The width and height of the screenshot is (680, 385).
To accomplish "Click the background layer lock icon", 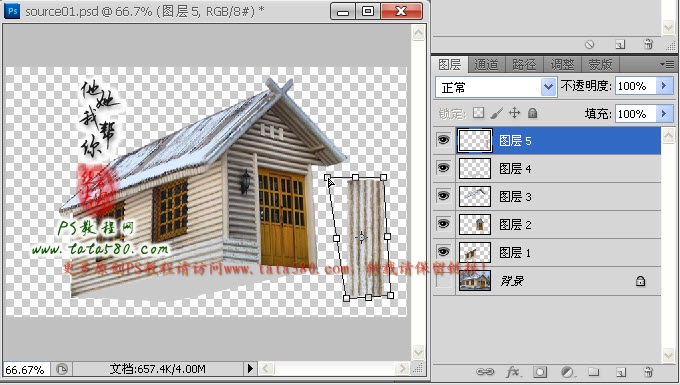I will [640, 281].
